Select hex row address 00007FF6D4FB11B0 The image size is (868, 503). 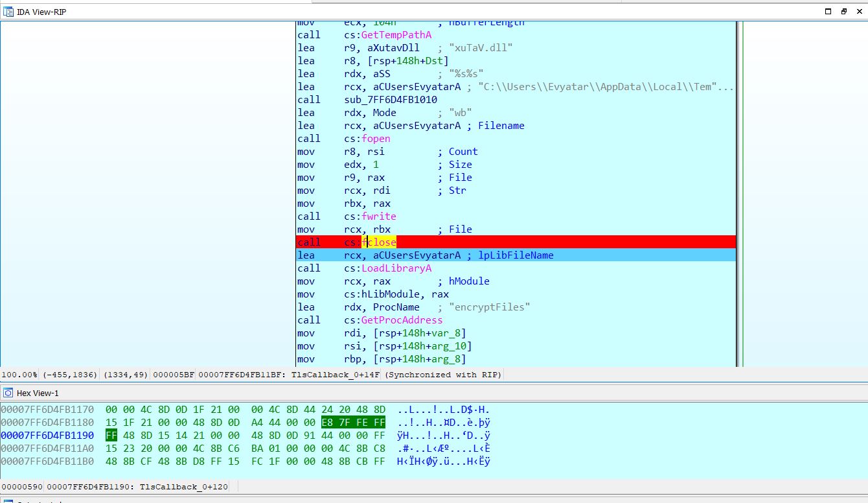pyautogui.click(x=47, y=462)
